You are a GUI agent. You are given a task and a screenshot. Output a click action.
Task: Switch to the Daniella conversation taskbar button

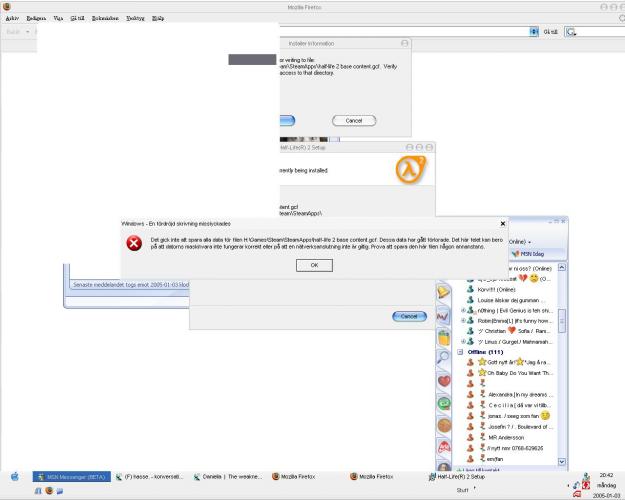228,476
